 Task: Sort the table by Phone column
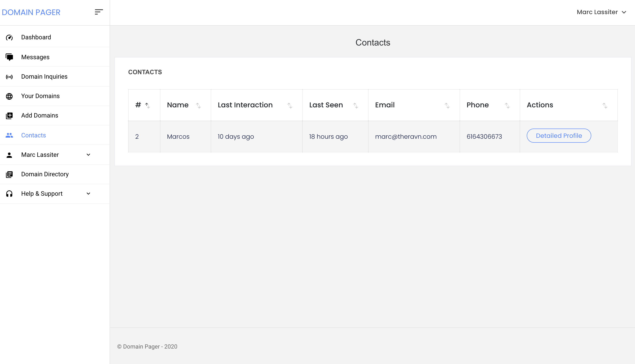tap(507, 106)
